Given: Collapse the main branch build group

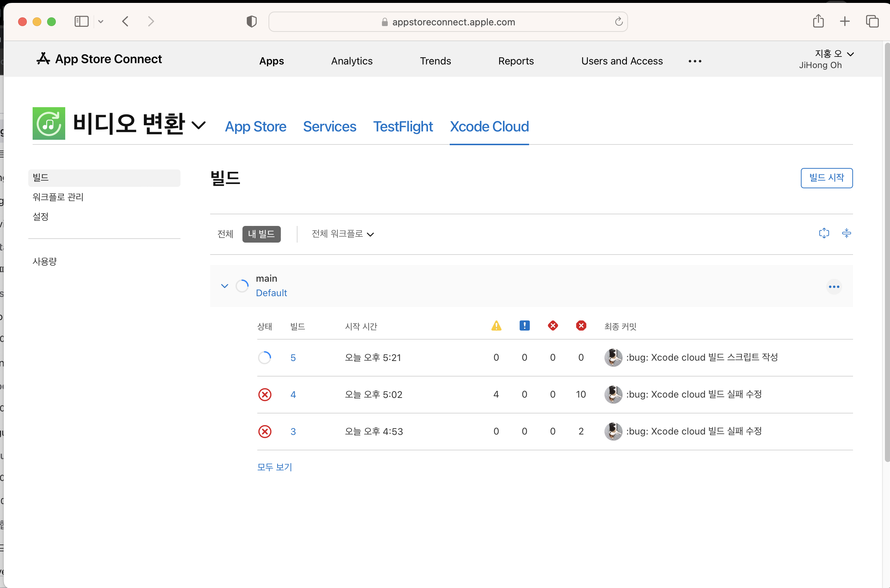Looking at the screenshot, I should tap(225, 286).
